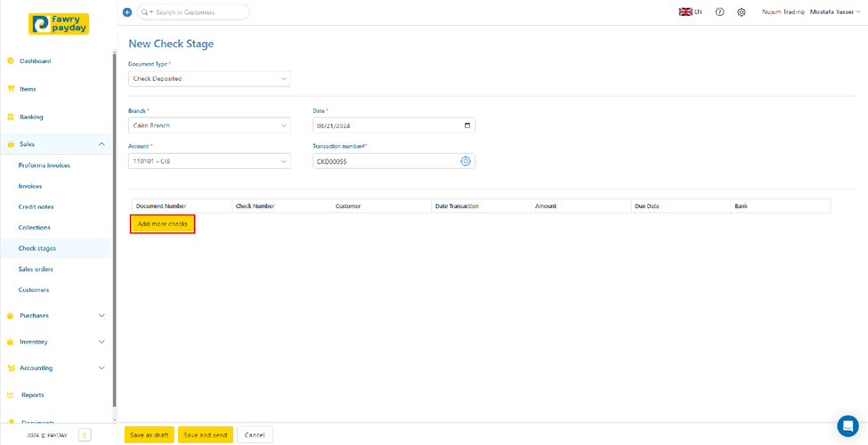Go to Dashboard in the sidebar

35,61
